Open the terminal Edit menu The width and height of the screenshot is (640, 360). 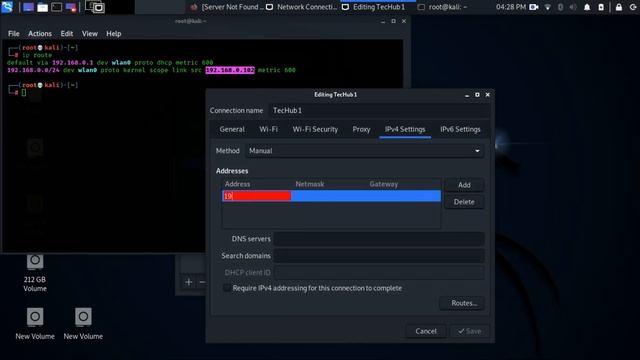(67, 33)
